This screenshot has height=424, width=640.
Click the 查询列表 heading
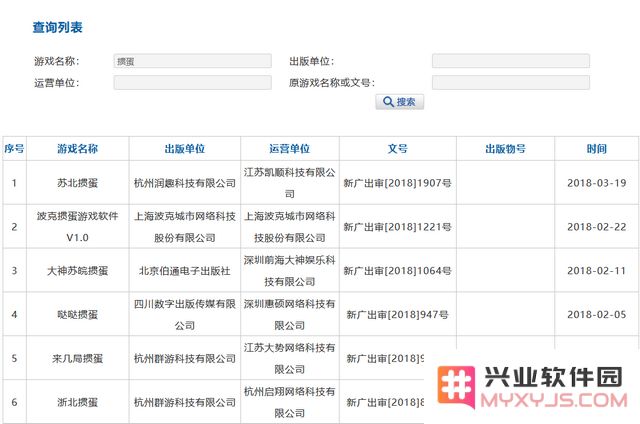click(x=58, y=27)
